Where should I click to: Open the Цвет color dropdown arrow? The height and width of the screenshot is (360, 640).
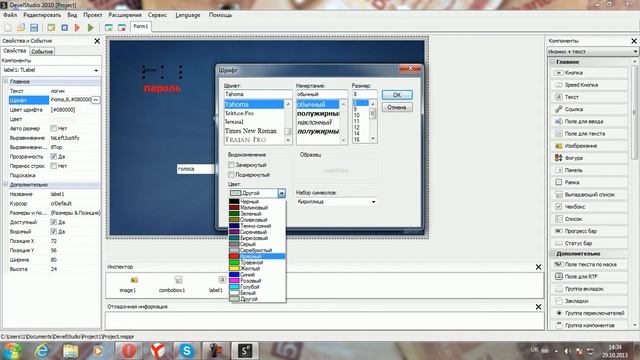point(281,193)
